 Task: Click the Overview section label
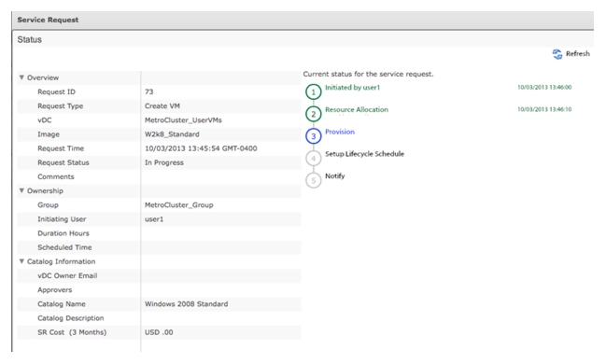point(43,77)
